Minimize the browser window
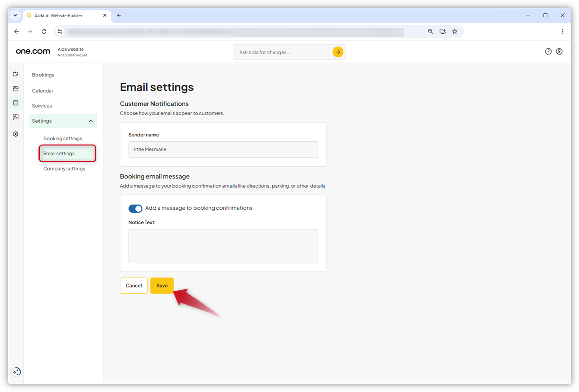 [528, 15]
